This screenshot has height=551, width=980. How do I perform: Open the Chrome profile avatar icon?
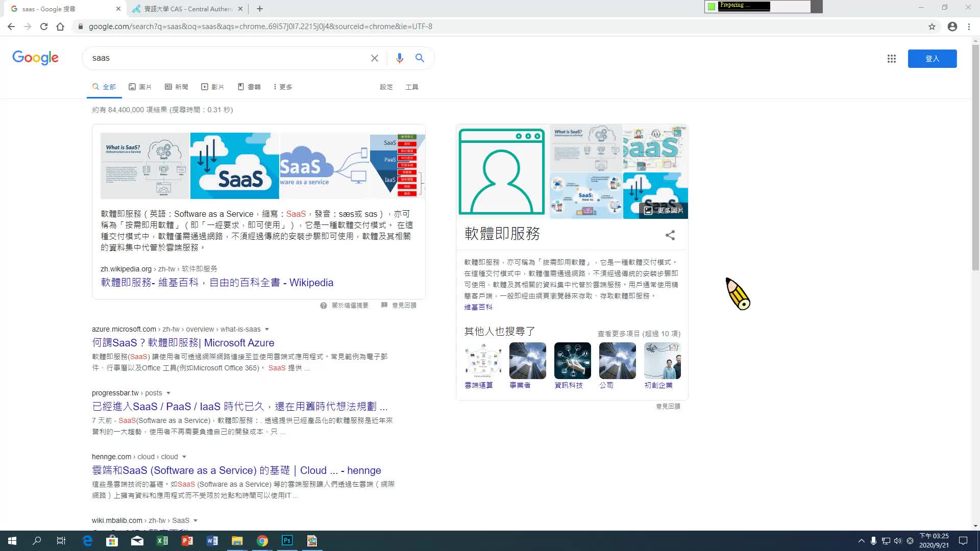point(952,27)
